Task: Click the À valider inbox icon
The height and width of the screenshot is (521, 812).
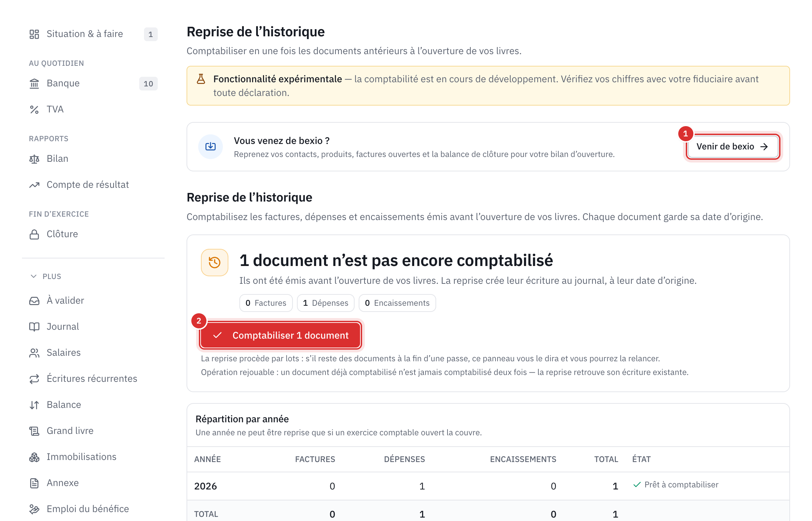Action: (34, 301)
